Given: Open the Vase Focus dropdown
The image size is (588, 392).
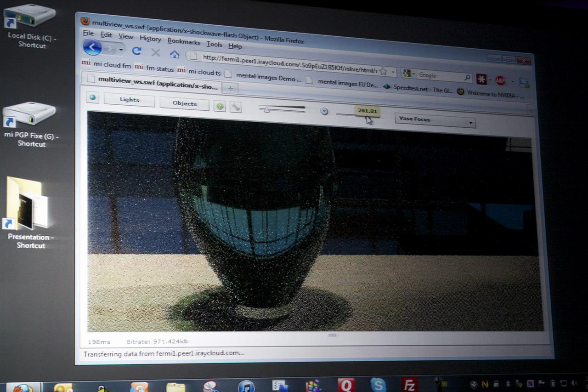Looking at the screenshot, I should [435, 120].
